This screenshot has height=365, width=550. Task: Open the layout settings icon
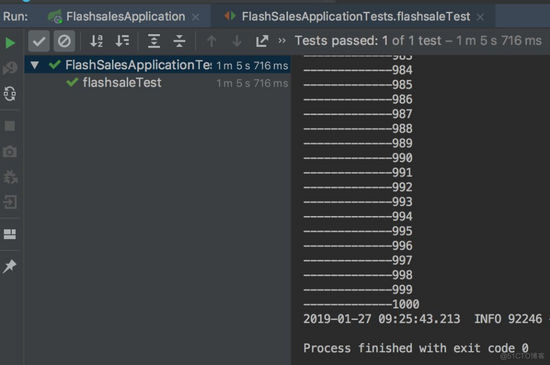[10, 234]
